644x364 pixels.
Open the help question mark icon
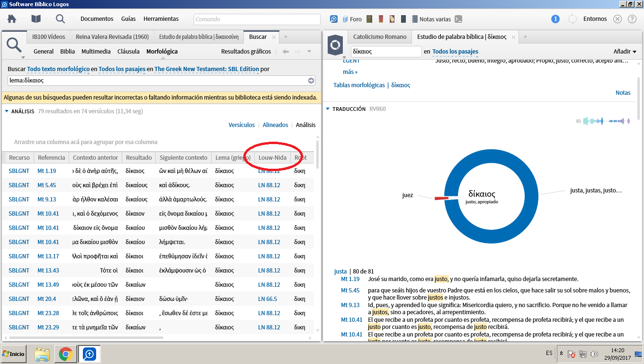click(x=632, y=19)
